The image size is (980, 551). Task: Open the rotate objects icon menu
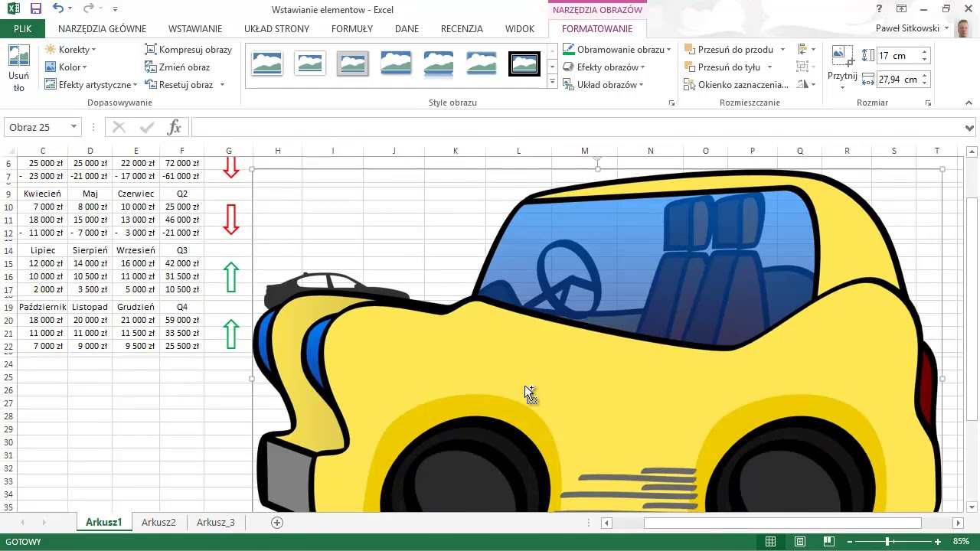click(x=806, y=85)
